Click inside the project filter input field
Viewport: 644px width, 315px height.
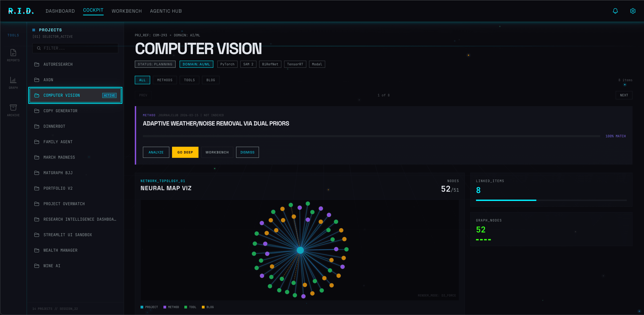coord(75,48)
